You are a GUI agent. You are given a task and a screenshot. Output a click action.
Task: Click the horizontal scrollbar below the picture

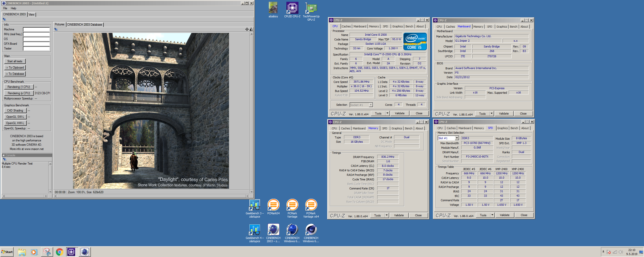tap(151, 196)
